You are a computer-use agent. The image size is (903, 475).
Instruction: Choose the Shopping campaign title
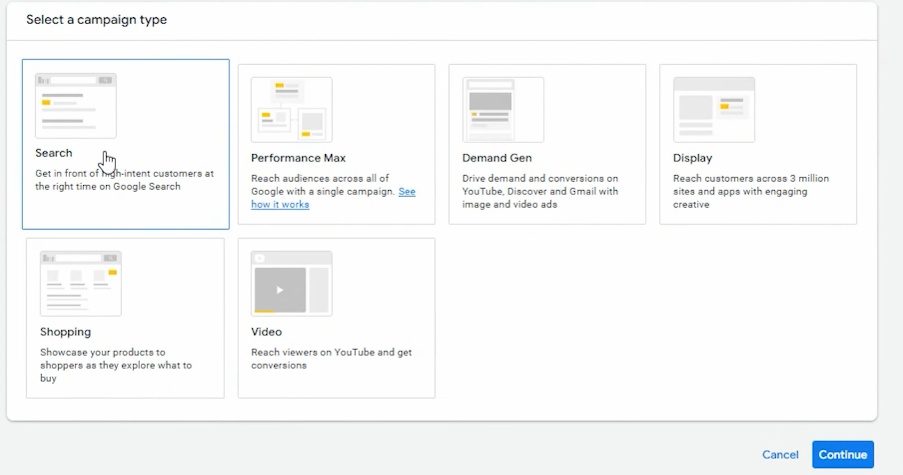click(x=66, y=332)
